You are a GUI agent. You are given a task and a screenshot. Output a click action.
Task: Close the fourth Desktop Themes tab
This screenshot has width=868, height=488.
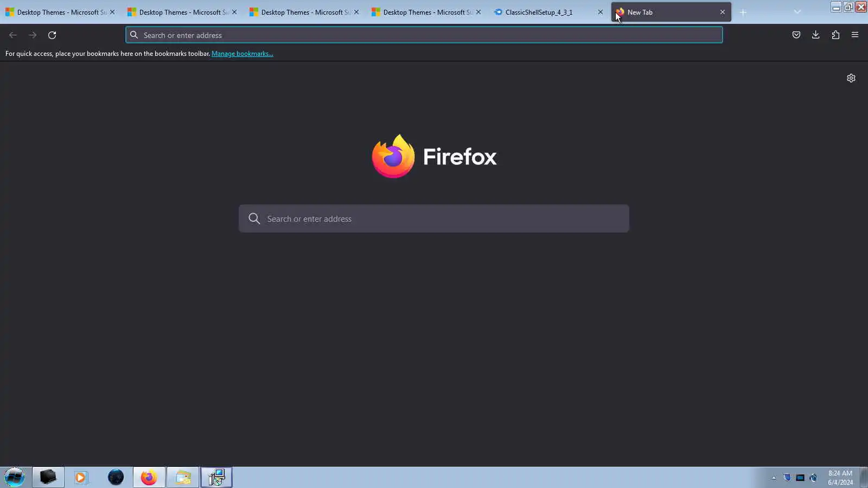tap(478, 12)
